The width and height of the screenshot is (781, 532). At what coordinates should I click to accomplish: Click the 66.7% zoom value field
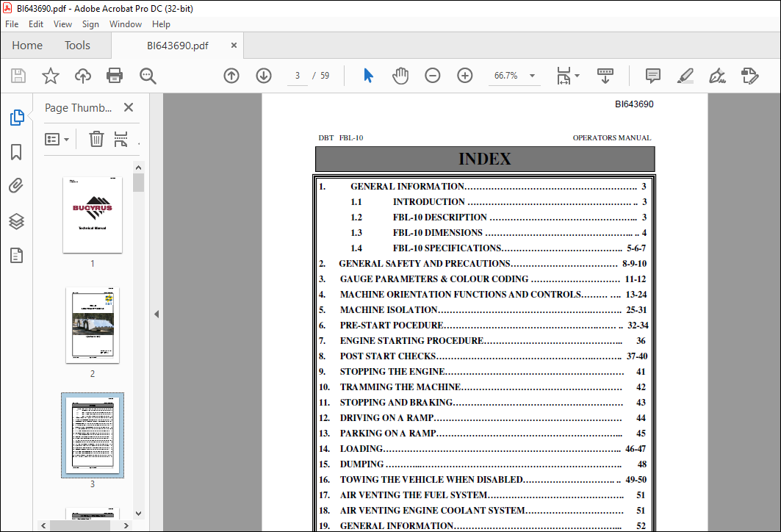click(505, 76)
